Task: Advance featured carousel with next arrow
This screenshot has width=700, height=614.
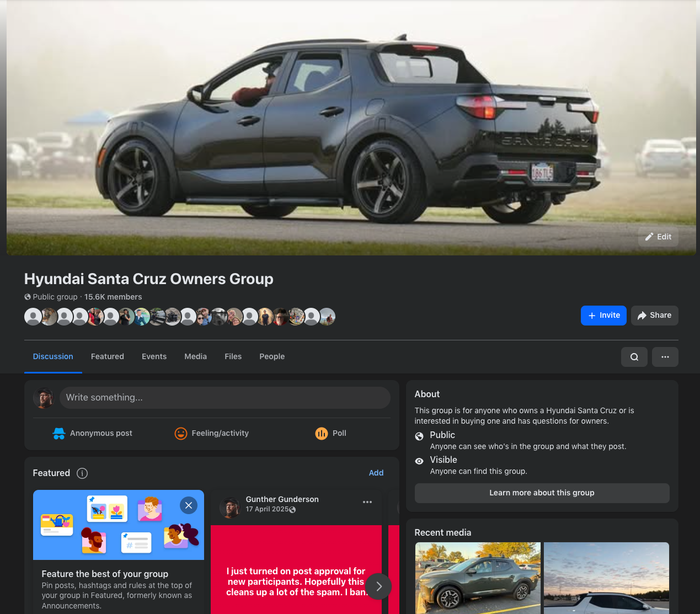Action: click(x=379, y=586)
